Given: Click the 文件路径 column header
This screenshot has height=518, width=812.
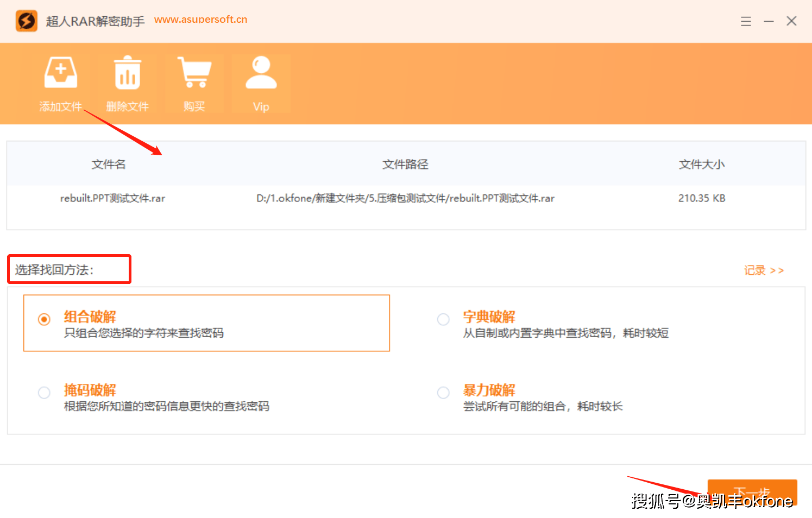Looking at the screenshot, I should 405,165.
